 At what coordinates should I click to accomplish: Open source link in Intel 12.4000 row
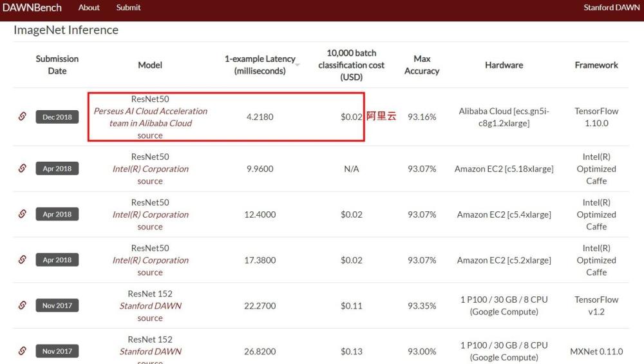coord(150,227)
